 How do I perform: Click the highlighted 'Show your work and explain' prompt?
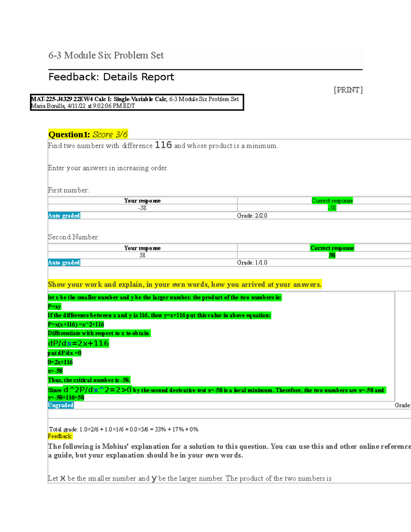tap(185, 284)
